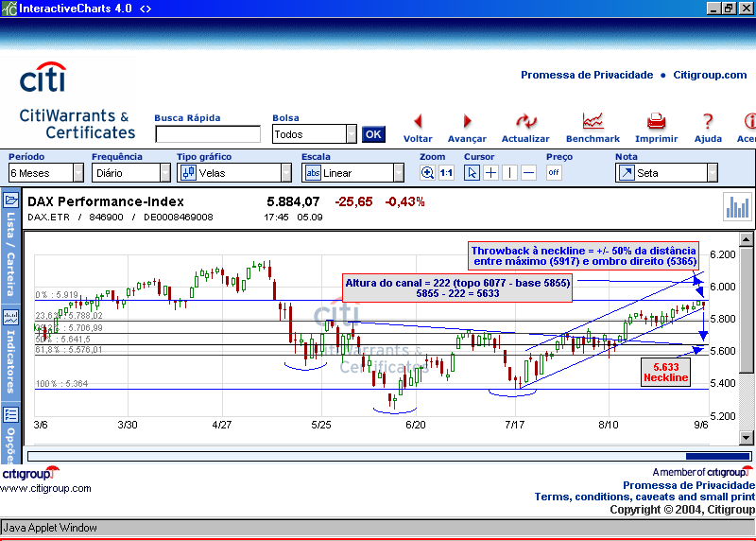Click the 100% : 5.364 Fibonacci label
Screen dimensions: 756x541
pos(61,384)
